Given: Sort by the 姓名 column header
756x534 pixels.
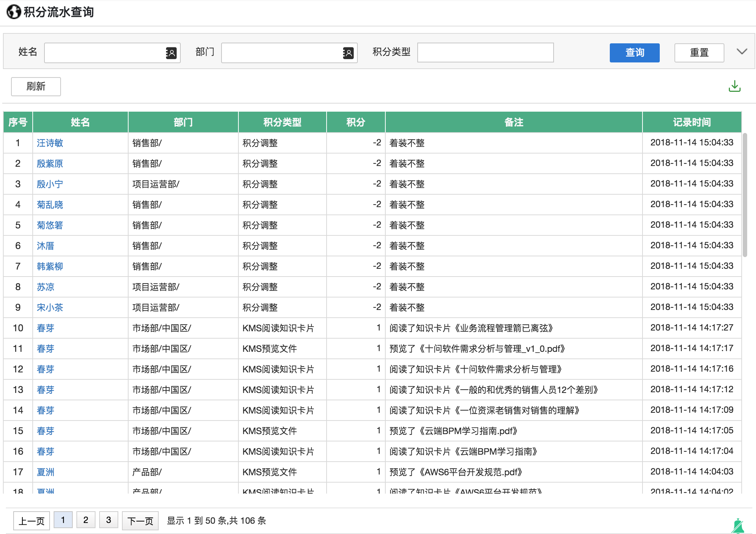Looking at the screenshot, I should click(80, 122).
